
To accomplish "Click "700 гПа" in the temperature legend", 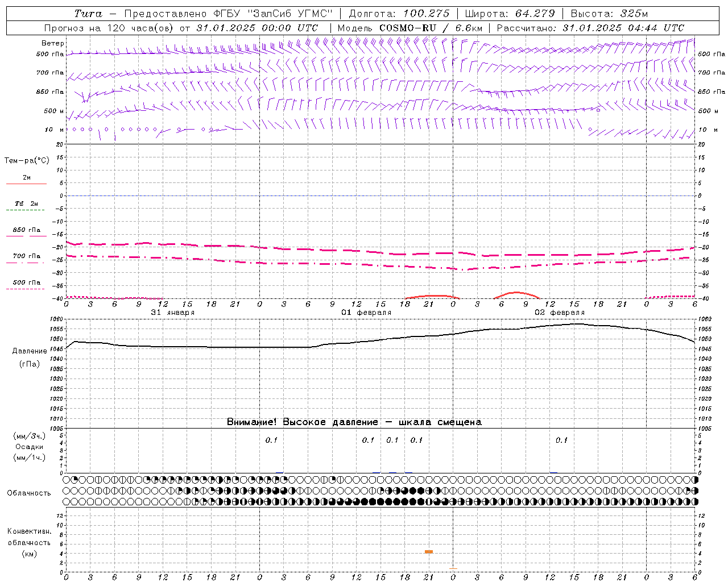I will tap(27, 256).
